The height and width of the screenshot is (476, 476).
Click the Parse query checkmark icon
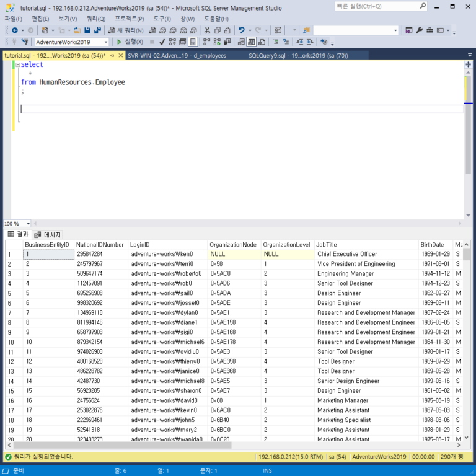click(x=162, y=42)
